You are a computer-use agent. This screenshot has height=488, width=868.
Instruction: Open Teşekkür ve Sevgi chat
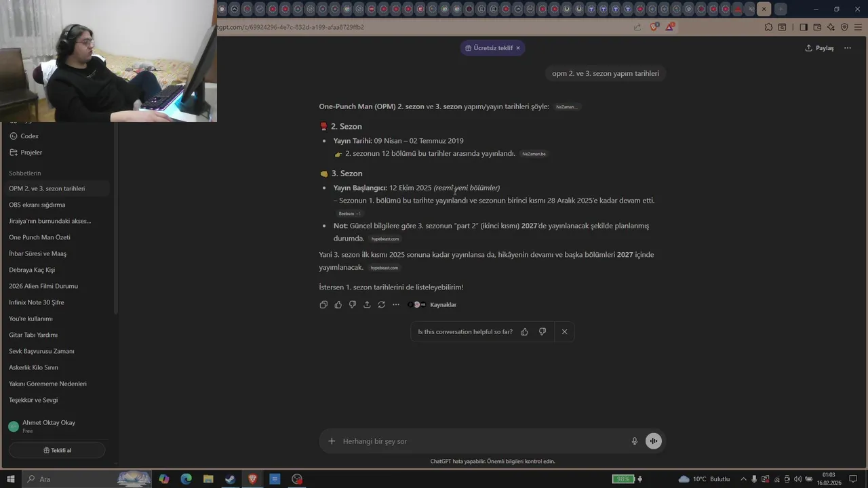[x=57, y=400]
